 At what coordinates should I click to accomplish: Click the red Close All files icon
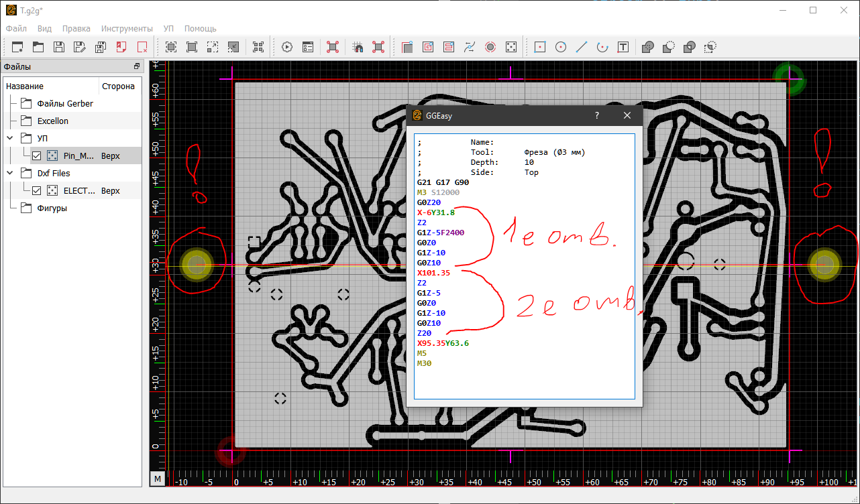click(x=142, y=47)
